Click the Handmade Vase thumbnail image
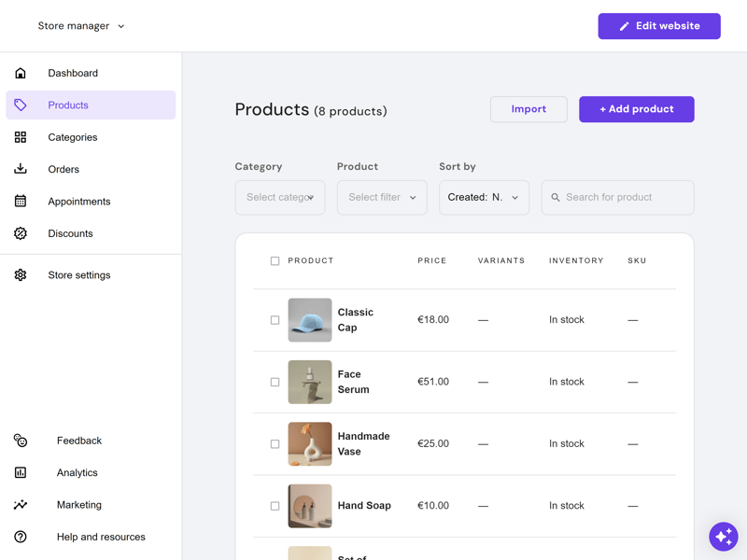The height and width of the screenshot is (560, 747). (x=310, y=444)
